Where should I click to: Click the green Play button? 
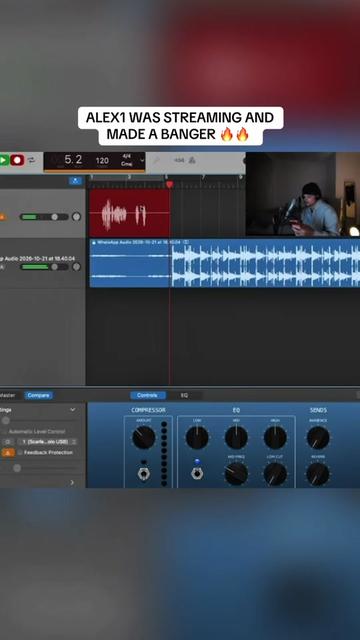click(x=3, y=160)
